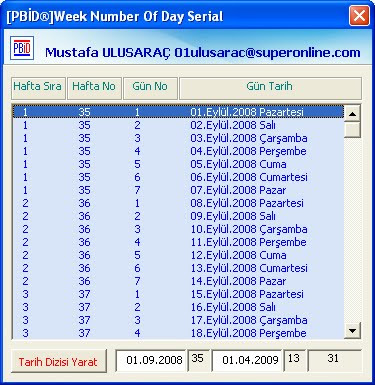
Task: Click the end week number box 13
Action: (x=294, y=360)
